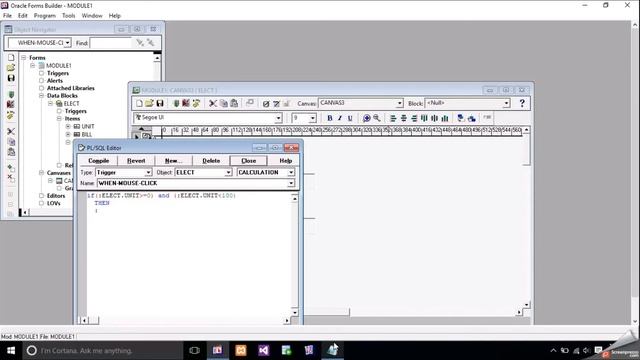Open the Segoe UI font dropdown
The image size is (640, 360).
click(278, 118)
